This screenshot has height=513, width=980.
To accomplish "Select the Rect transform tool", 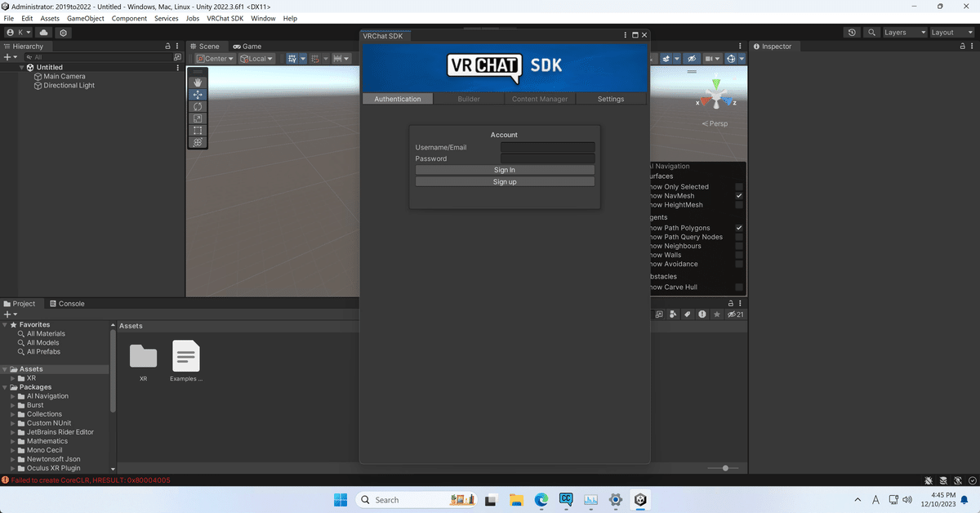I will point(197,130).
